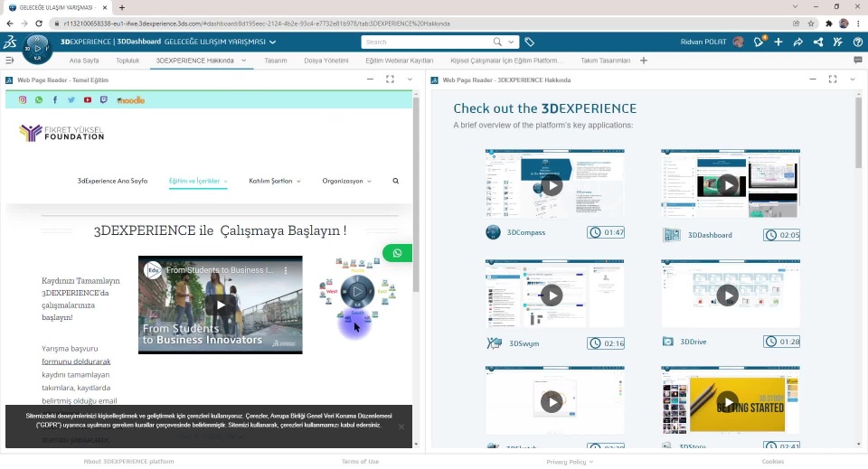Viewport: 868px width, 469px height.
Task: Expand Organizasyon menu
Action: (x=346, y=181)
